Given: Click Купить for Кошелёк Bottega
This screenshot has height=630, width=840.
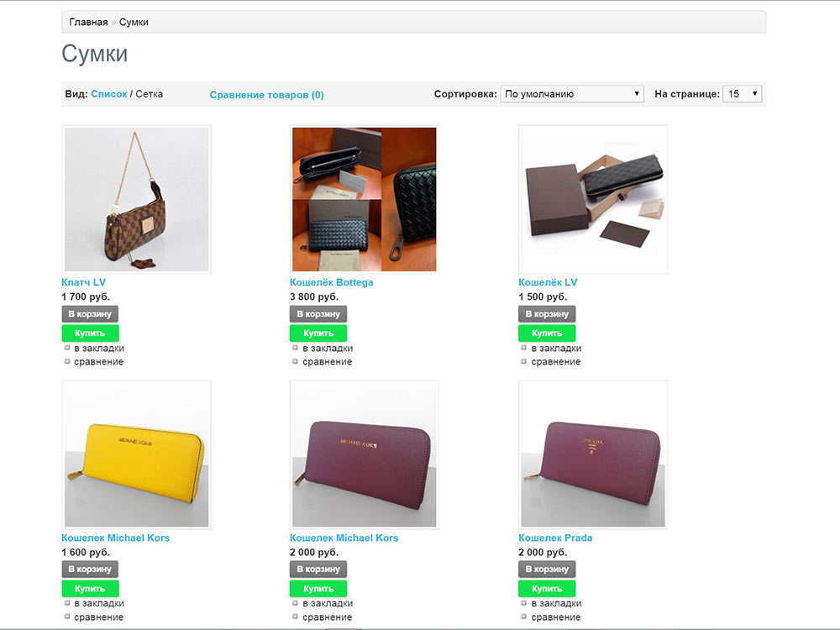Looking at the screenshot, I should (318, 333).
